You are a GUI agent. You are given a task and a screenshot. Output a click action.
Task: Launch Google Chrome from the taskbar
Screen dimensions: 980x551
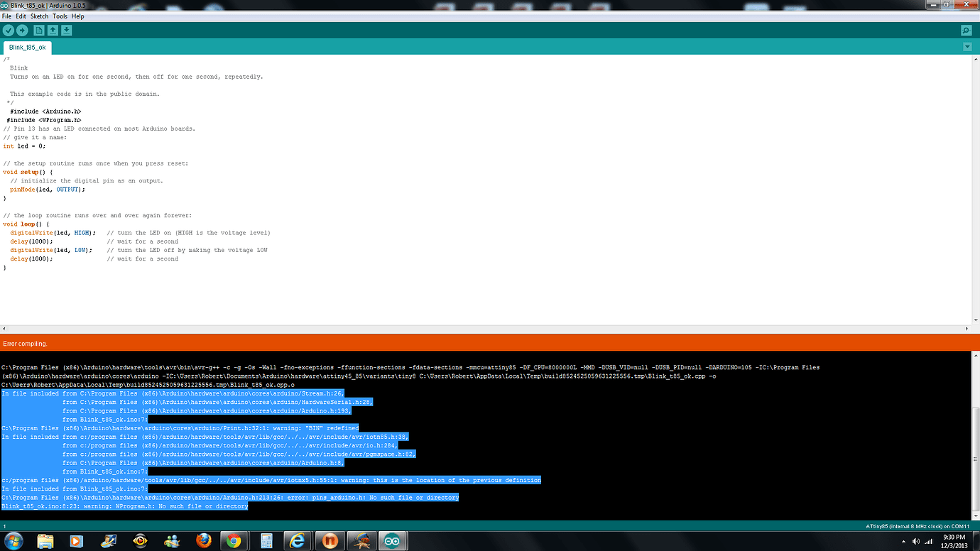pyautogui.click(x=234, y=540)
